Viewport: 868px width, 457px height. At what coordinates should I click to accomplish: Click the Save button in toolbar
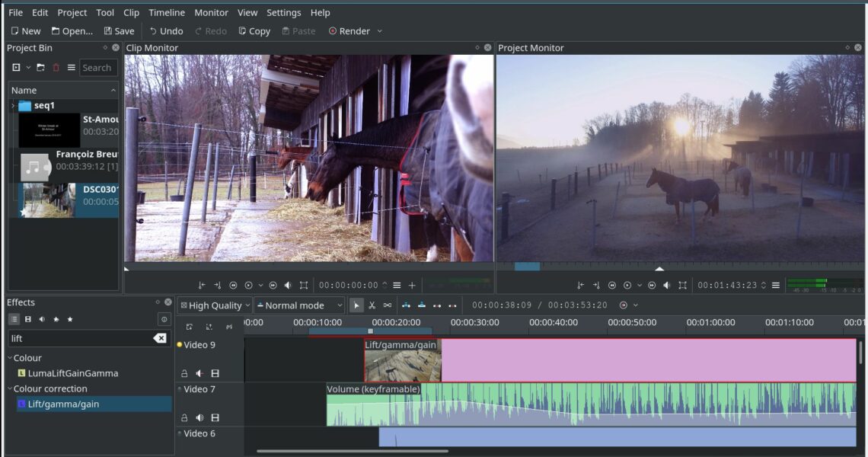click(119, 31)
